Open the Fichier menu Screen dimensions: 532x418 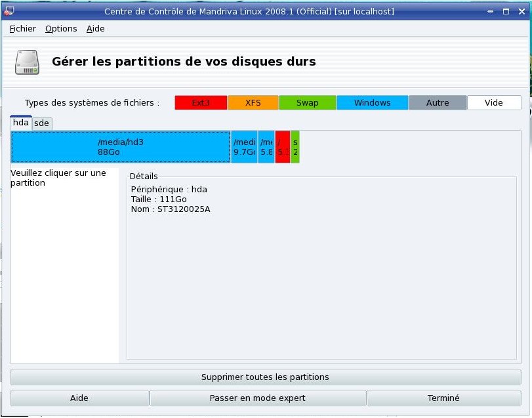pyautogui.click(x=23, y=29)
